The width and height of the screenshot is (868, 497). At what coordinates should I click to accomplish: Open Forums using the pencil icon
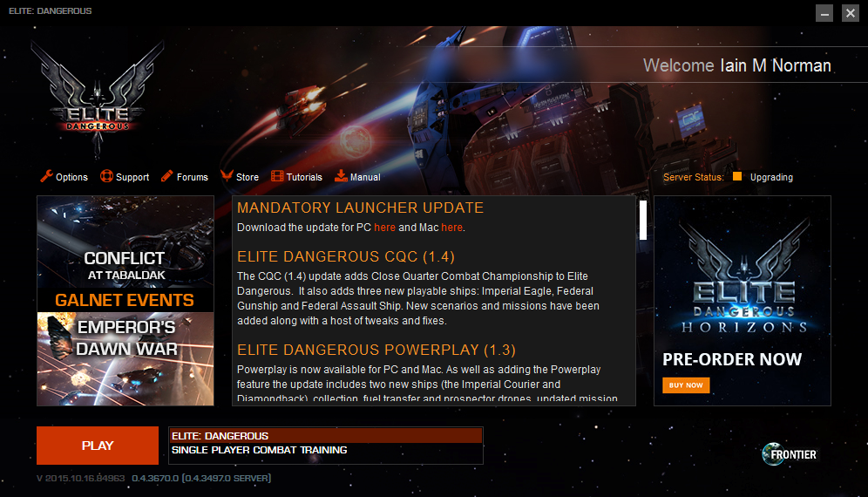167,176
